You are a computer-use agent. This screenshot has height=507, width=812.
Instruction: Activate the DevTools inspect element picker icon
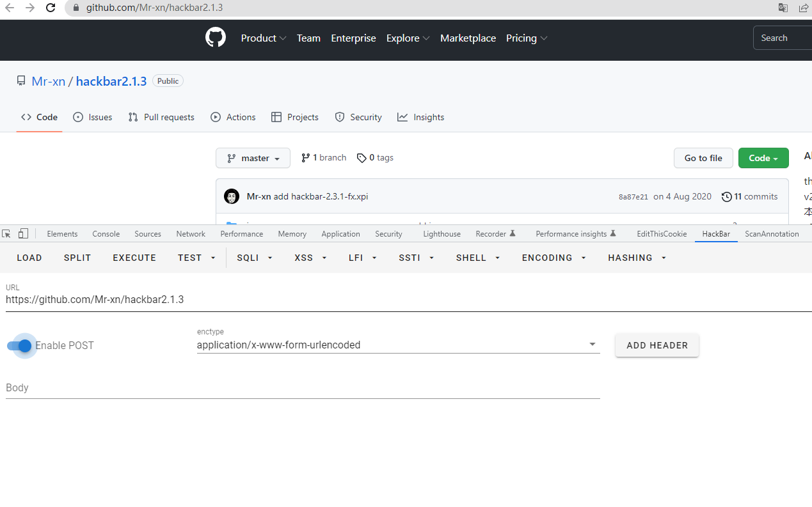coord(7,233)
